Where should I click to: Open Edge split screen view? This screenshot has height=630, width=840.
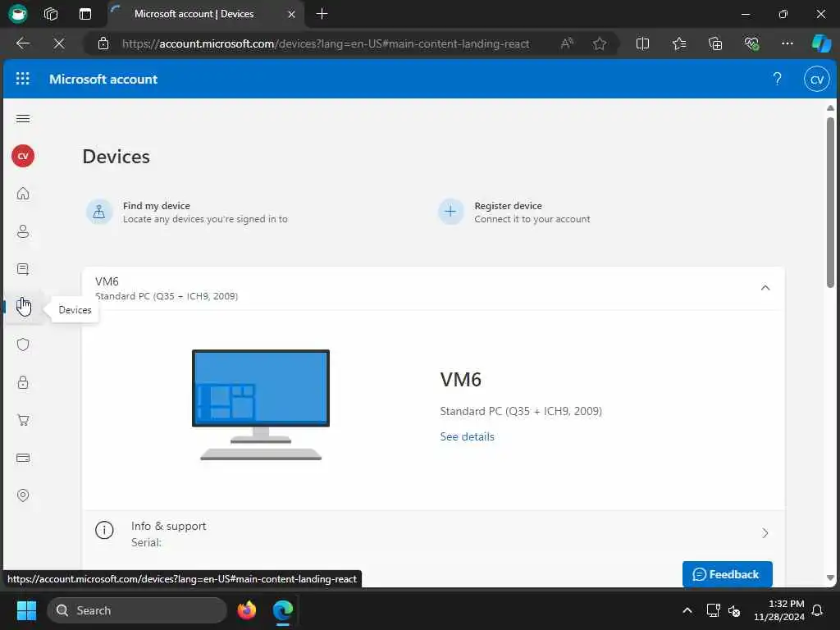[x=642, y=43]
